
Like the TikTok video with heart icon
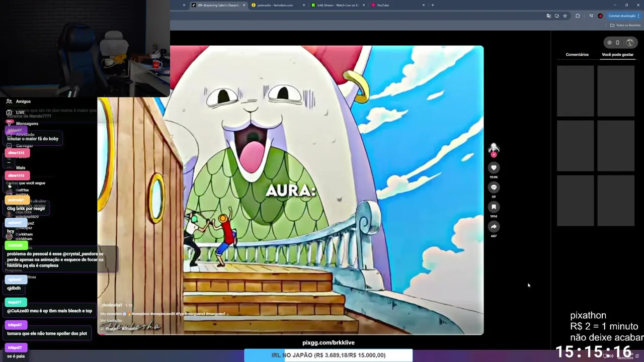click(494, 167)
